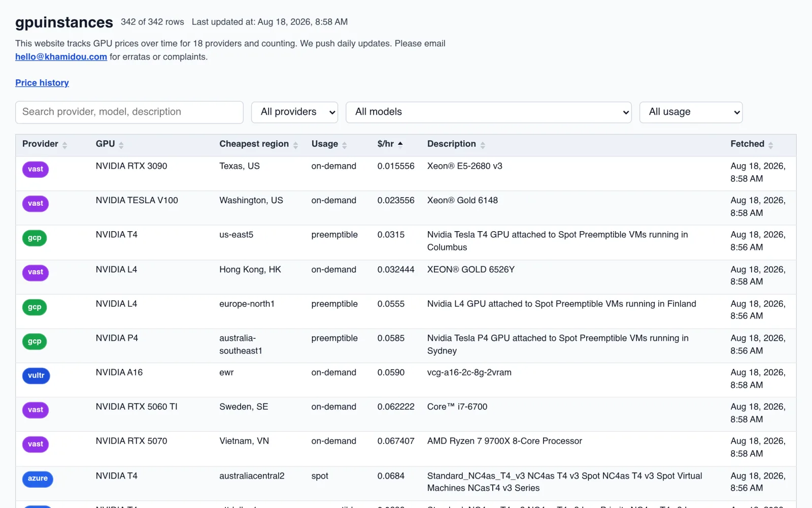Click the azure badge in the australiacentral2 row
Image resolution: width=812 pixels, height=508 pixels.
tap(38, 479)
